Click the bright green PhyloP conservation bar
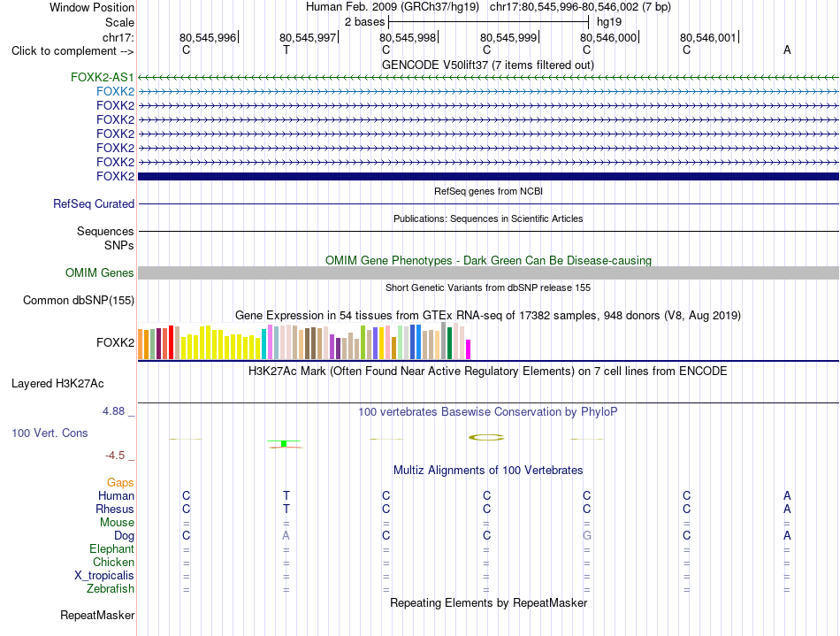 (284, 444)
